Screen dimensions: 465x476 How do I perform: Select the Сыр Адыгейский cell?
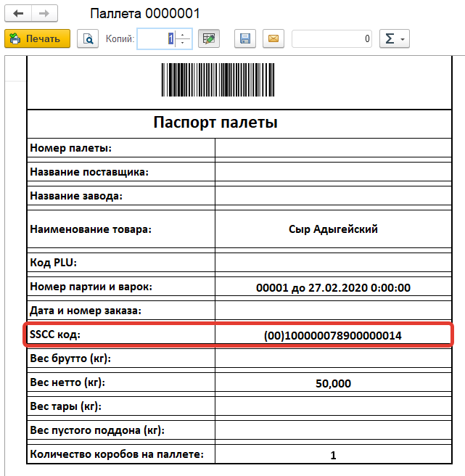pyautogui.click(x=333, y=229)
